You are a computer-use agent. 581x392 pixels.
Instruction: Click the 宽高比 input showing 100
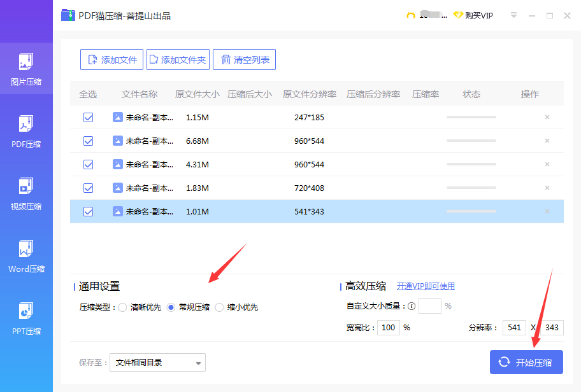tap(389, 328)
